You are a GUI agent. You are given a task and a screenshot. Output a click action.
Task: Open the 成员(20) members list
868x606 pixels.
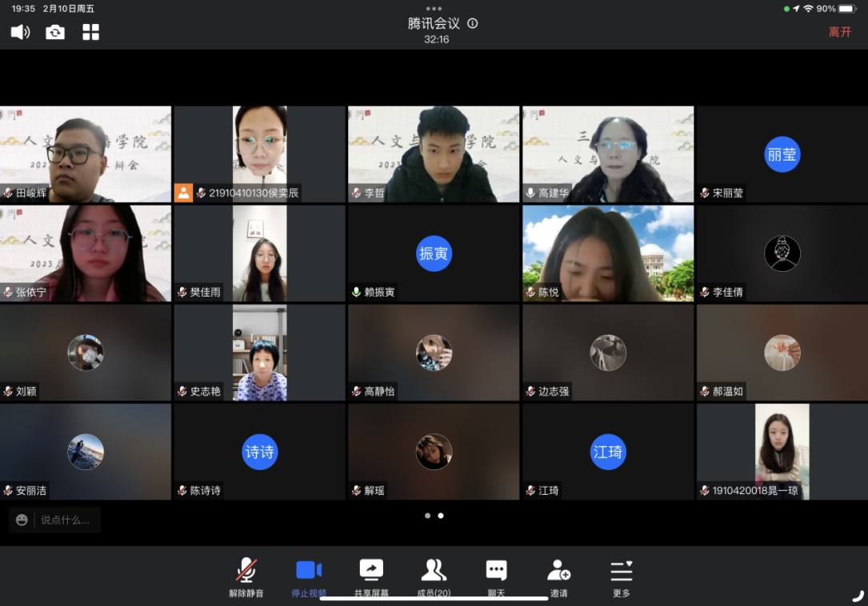[x=434, y=577]
